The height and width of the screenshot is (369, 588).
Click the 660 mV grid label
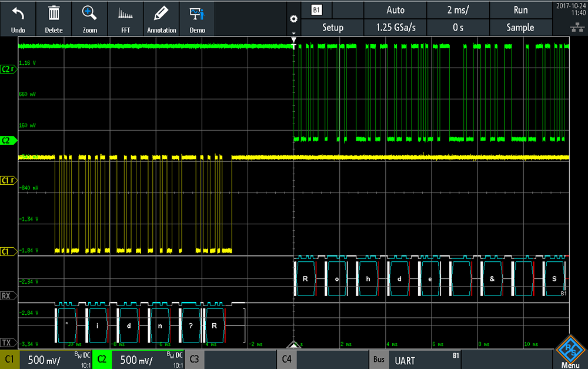pos(28,94)
